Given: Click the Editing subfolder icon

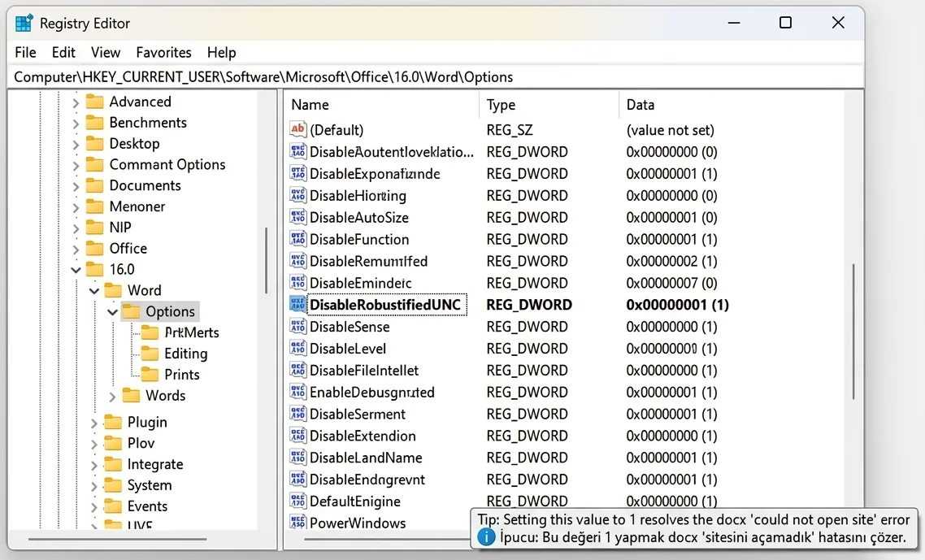Looking at the screenshot, I should click(x=150, y=354).
